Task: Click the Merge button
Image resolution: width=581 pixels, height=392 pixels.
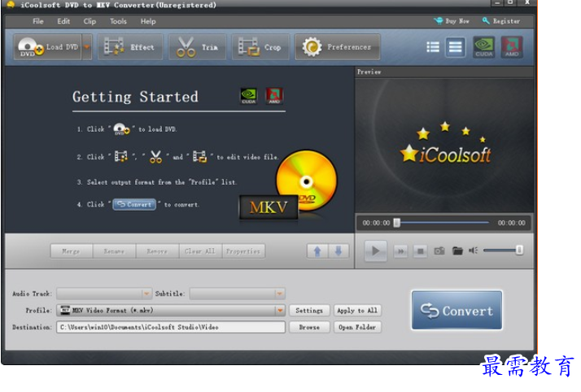Action: tap(72, 251)
